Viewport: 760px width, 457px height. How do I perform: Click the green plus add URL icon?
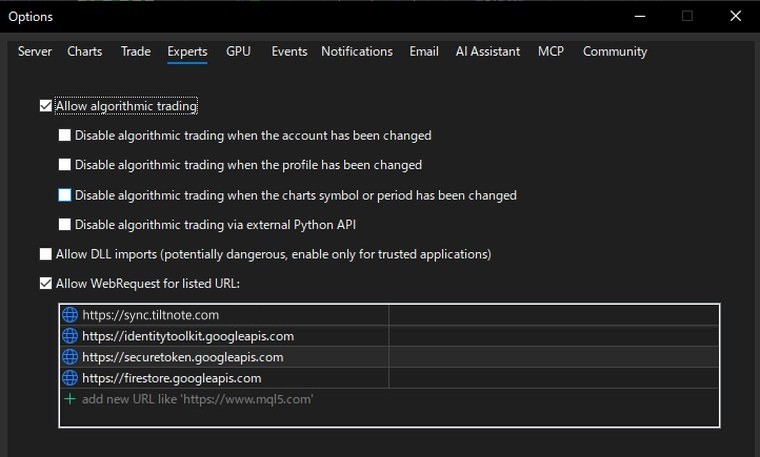[70, 399]
